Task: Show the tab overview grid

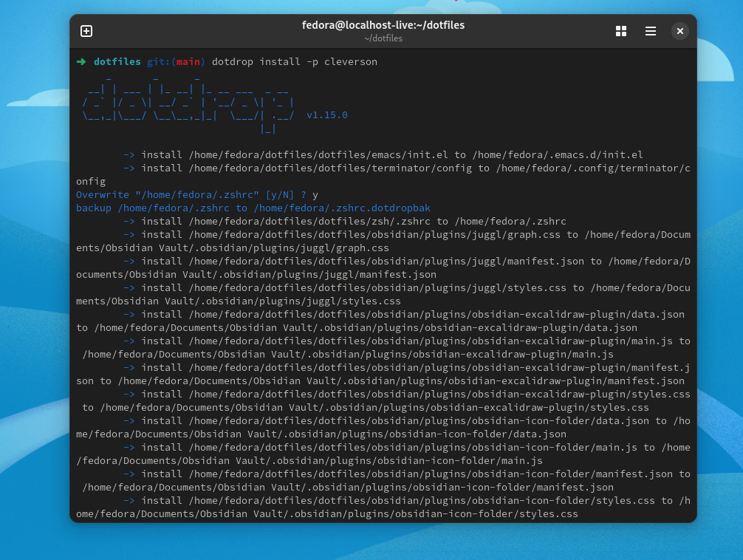Action: (621, 31)
